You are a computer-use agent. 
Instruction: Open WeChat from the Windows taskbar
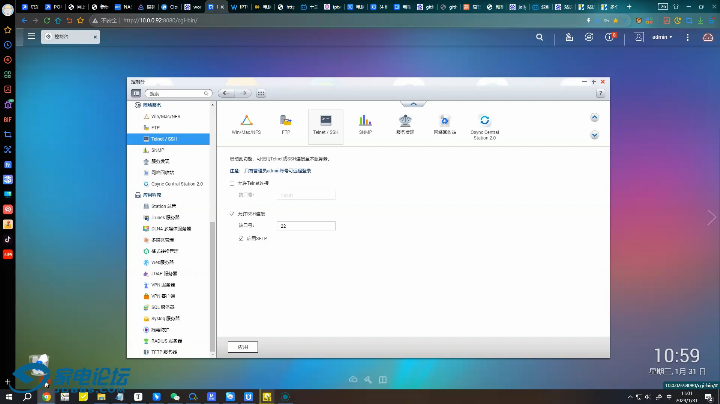pyautogui.click(x=174, y=397)
